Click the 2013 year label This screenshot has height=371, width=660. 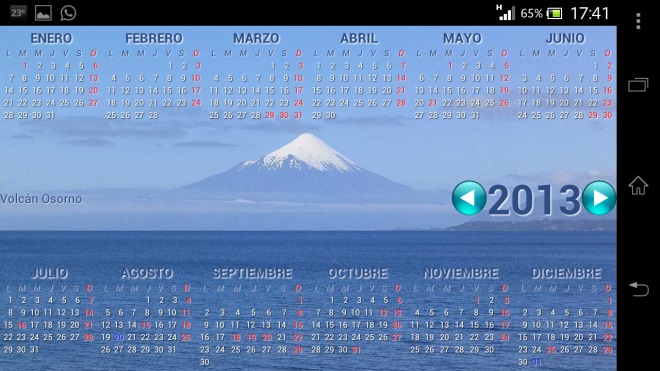pos(534,200)
